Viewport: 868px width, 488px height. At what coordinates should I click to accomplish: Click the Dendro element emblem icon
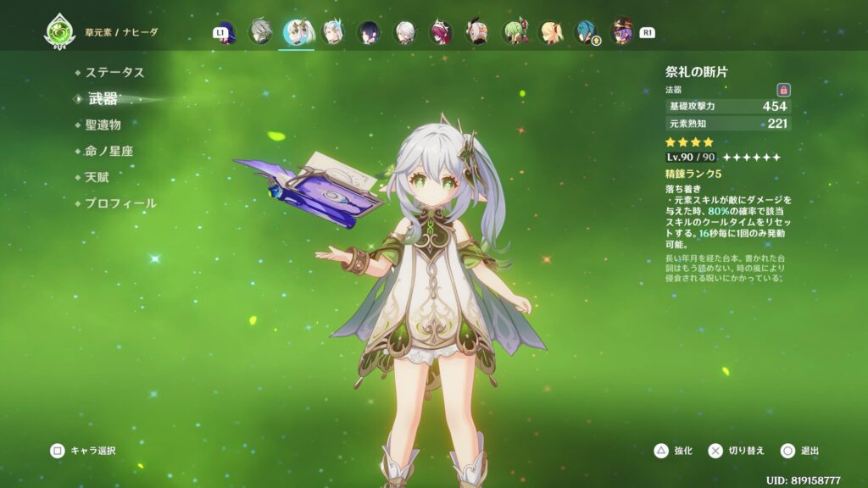click(60, 32)
